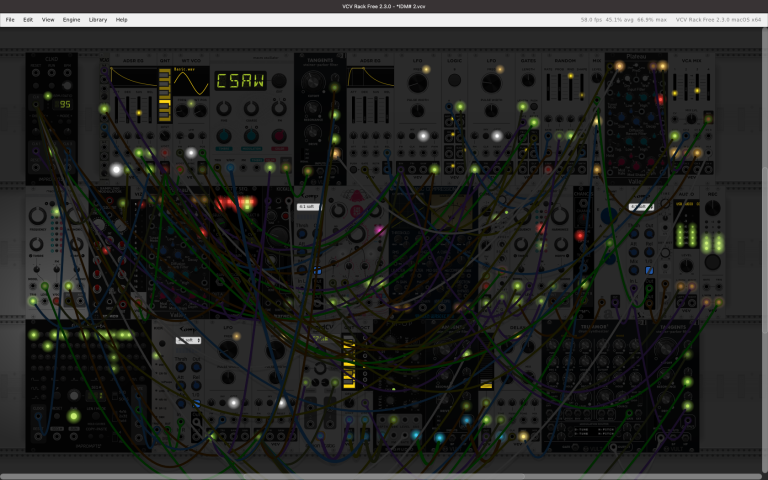The height and width of the screenshot is (480, 768).
Task: Click the teal MODULATION knob on oscillator
Action: 251,136
